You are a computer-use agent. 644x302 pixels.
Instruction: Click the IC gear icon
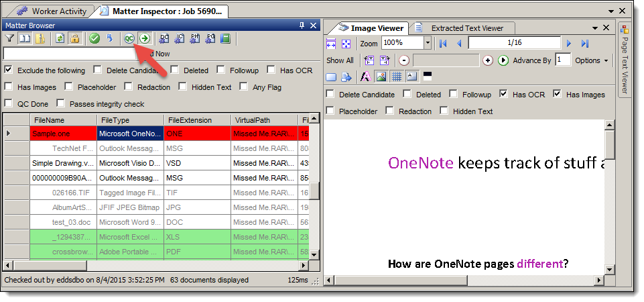(180, 39)
